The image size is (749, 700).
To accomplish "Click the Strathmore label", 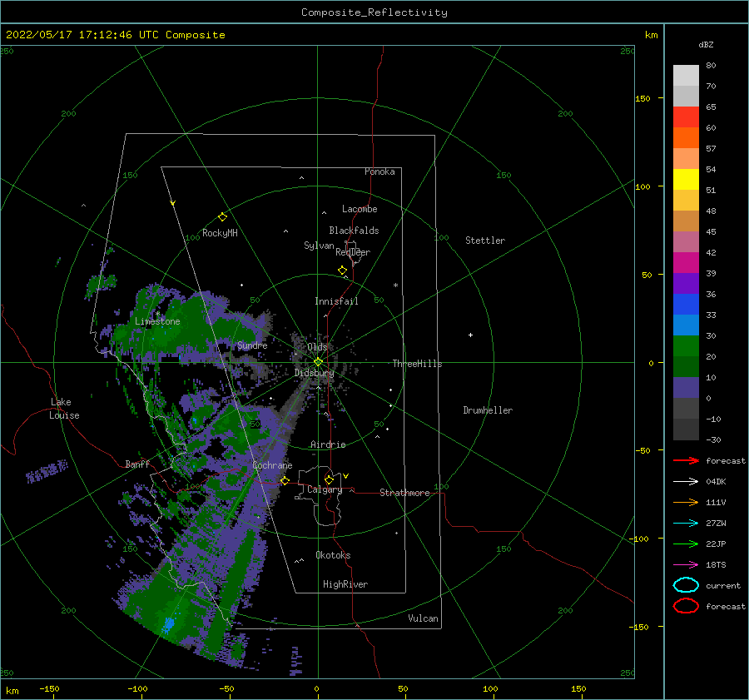I will (404, 493).
